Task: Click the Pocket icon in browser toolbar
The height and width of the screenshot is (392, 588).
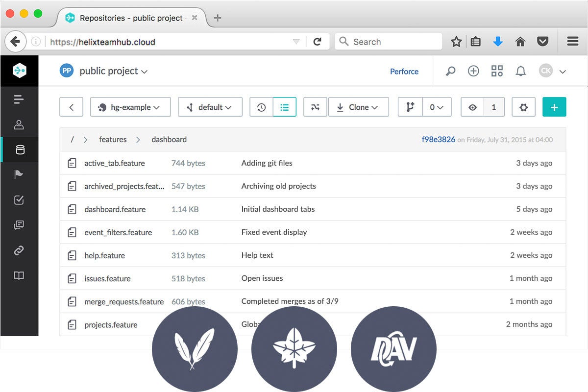Action: tap(543, 42)
